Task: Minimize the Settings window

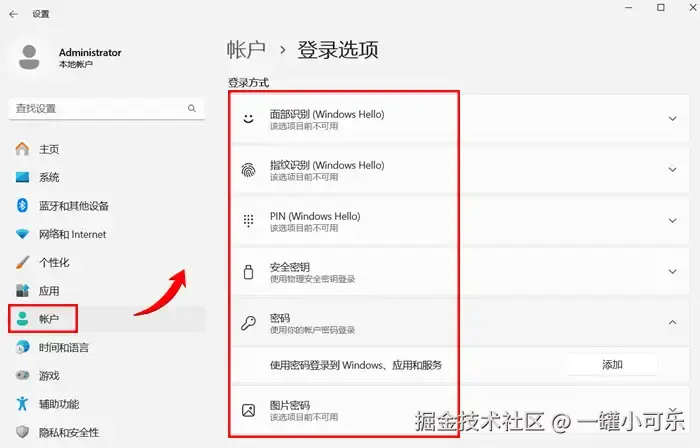Action: pyautogui.click(x=629, y=8)
